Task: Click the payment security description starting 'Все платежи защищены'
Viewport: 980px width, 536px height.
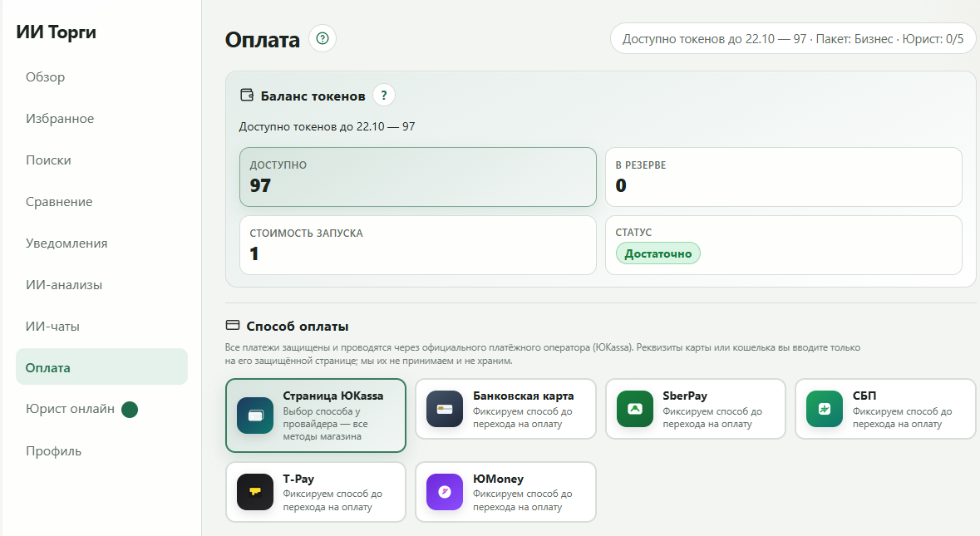Action: (x=543, y=354)
